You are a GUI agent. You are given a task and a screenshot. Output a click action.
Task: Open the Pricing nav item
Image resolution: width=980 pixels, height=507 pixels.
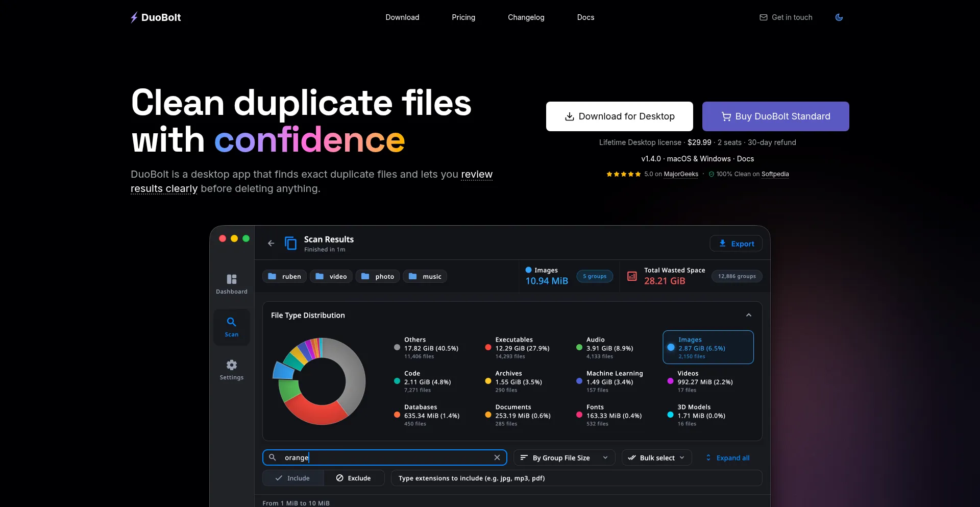click(x=463, y=17)
